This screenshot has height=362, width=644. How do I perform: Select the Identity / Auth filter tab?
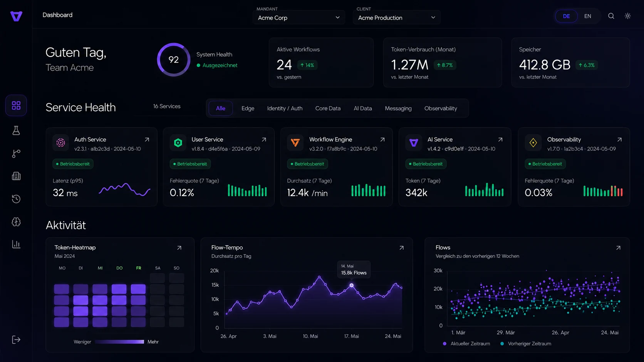tap(285, 108)
